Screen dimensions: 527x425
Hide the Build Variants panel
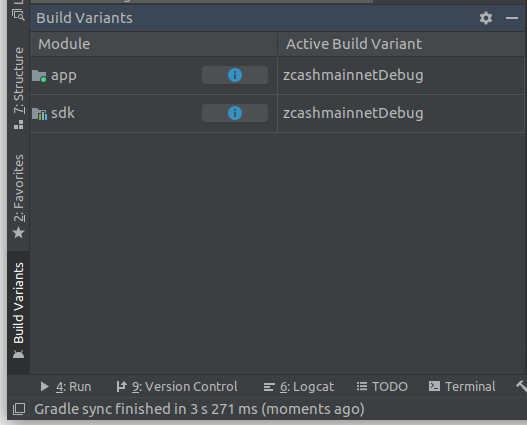512,18
